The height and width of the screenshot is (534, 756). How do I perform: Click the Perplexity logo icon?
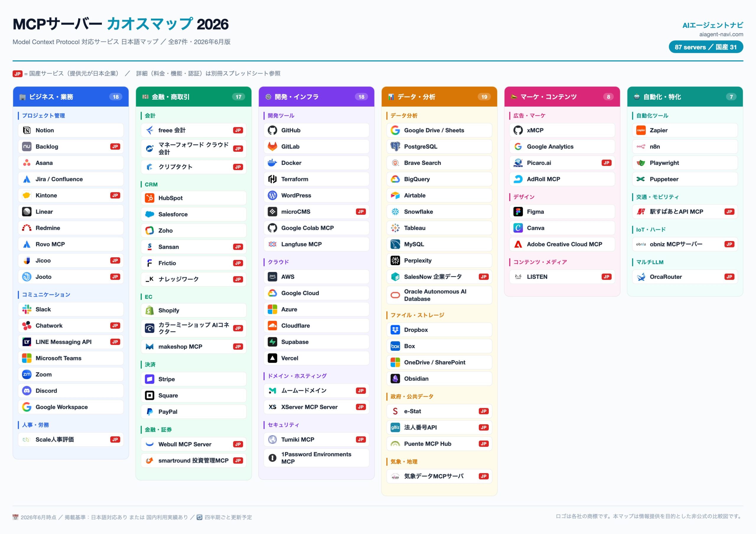395,261
